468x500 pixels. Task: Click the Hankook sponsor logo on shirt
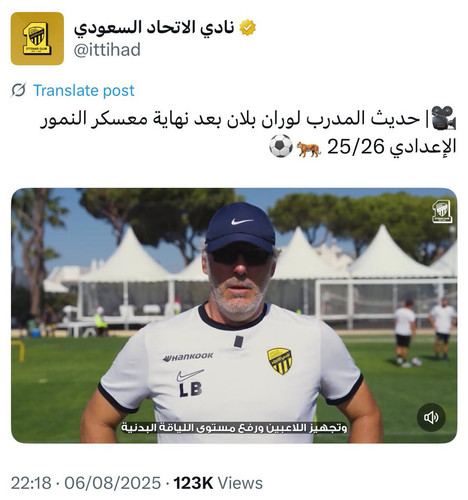pos(188,357)
